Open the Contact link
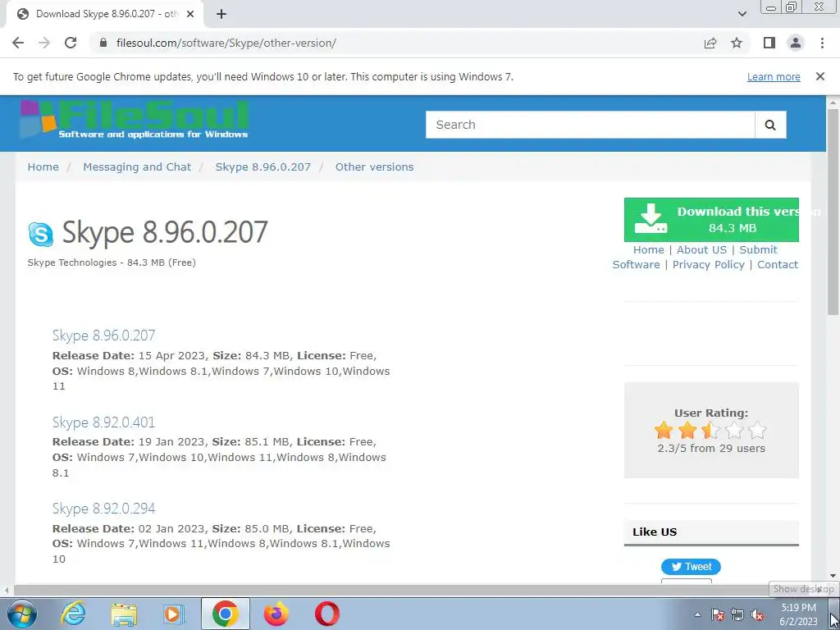840x630 pixels. [x=778, y=265]
